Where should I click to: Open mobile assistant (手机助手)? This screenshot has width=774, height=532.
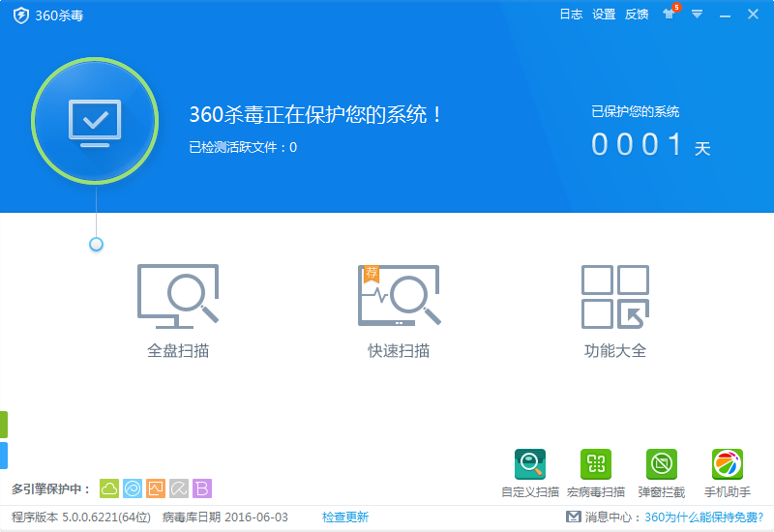point(727,465)
